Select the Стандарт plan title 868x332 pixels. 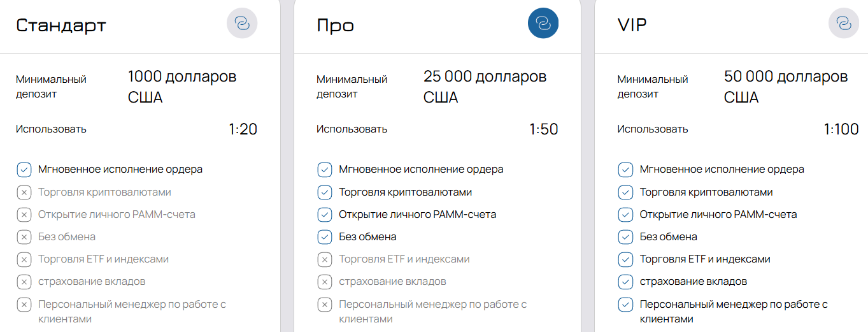(x=61, y=25)
